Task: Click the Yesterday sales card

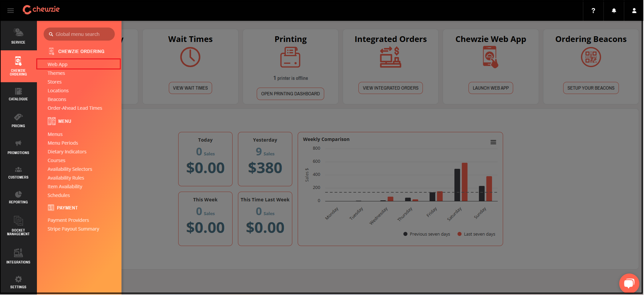Action: [265, 159]
